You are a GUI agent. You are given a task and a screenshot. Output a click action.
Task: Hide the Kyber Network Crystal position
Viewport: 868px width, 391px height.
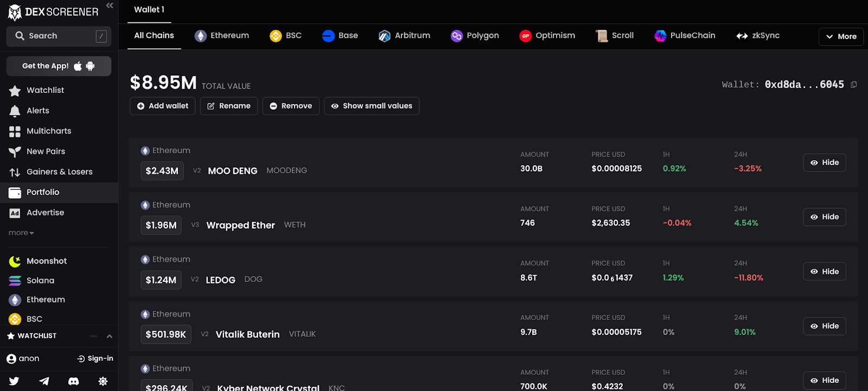[x=825, y=380]
